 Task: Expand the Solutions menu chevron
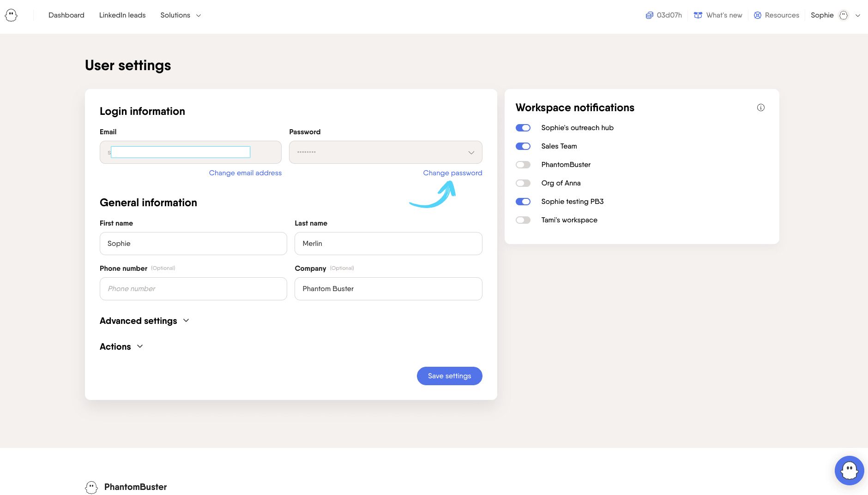click(199, 16)
